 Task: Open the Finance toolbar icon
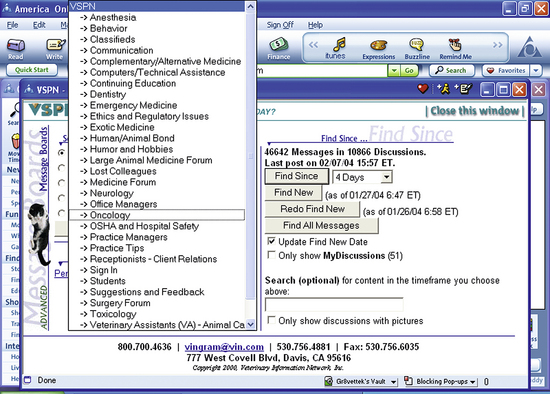click(x=279, y=45)
